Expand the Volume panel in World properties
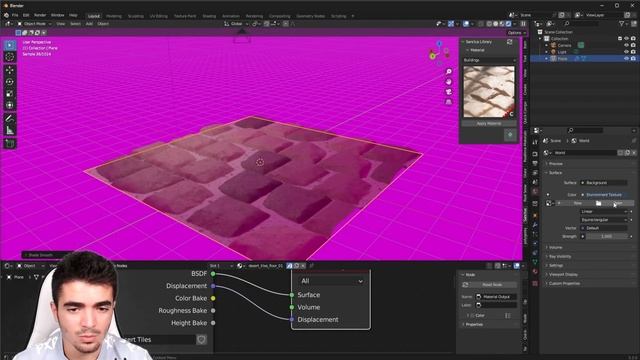 coord(555,247)
